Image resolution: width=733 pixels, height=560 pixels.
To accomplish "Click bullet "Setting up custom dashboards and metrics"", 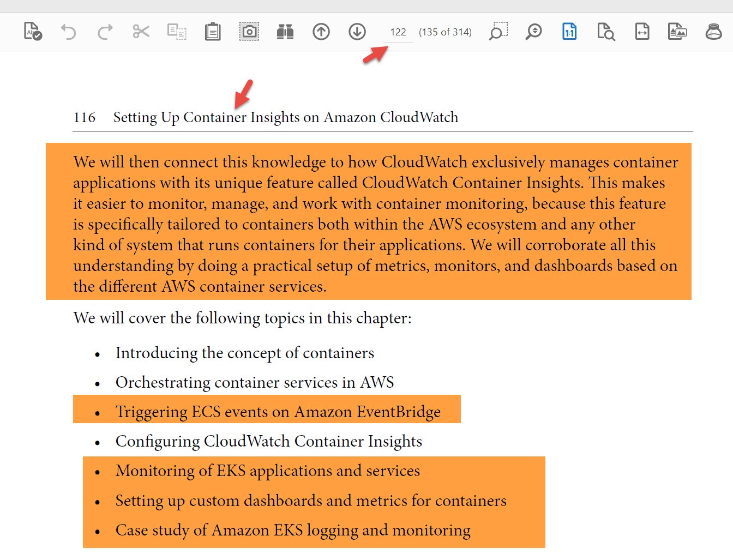I will click(311, 501).
